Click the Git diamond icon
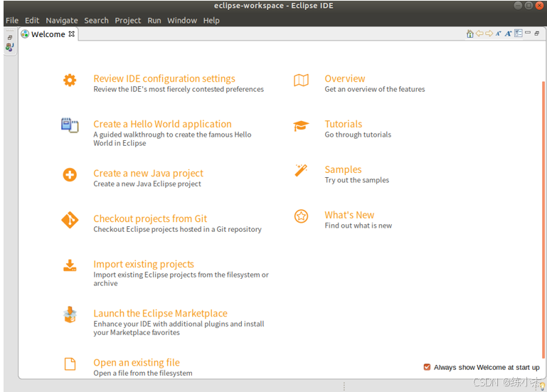 70,220
